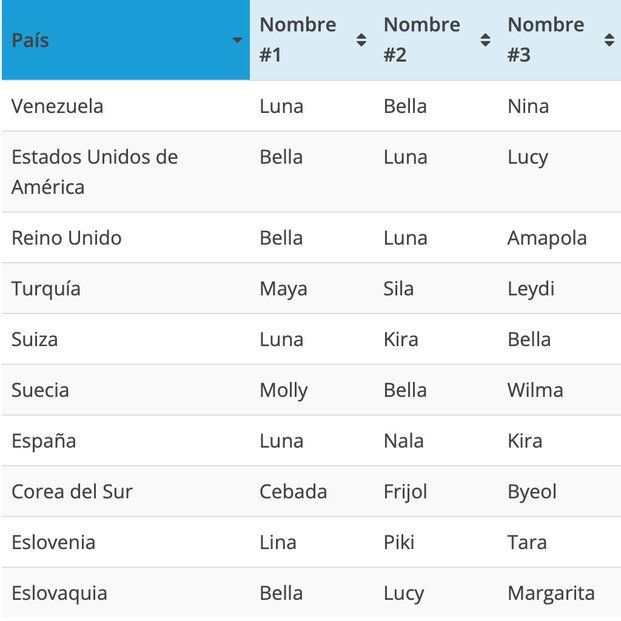Select the Estados Unidos de América cell
The height and width of the screenshot is (621, 621).
(94, 172)
